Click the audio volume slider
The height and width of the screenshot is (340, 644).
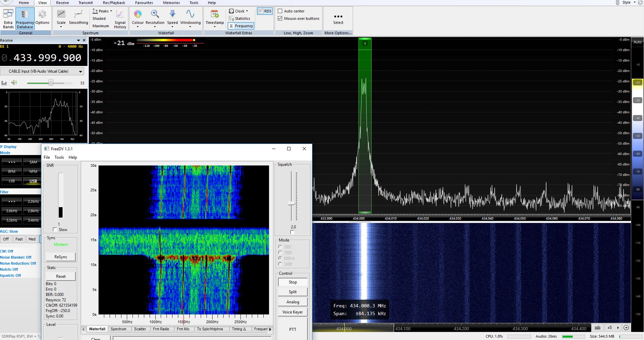[x=51, y=83]
